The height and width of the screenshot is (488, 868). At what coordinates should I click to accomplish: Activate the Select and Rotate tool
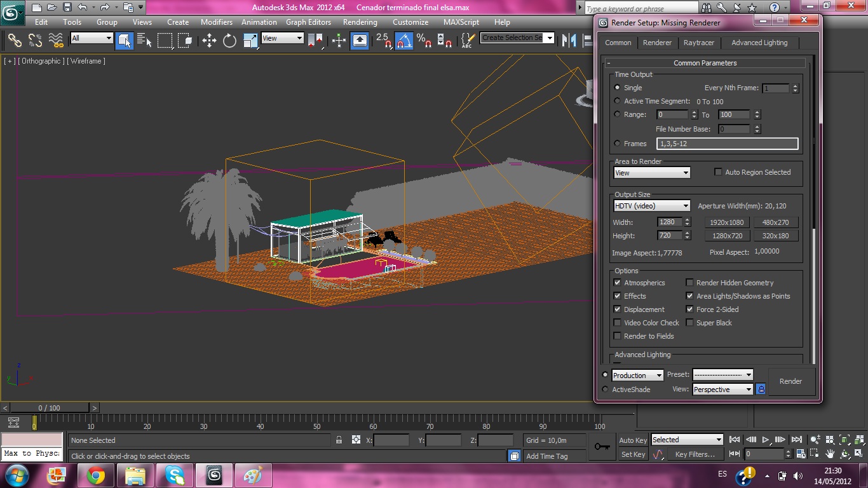229,41
